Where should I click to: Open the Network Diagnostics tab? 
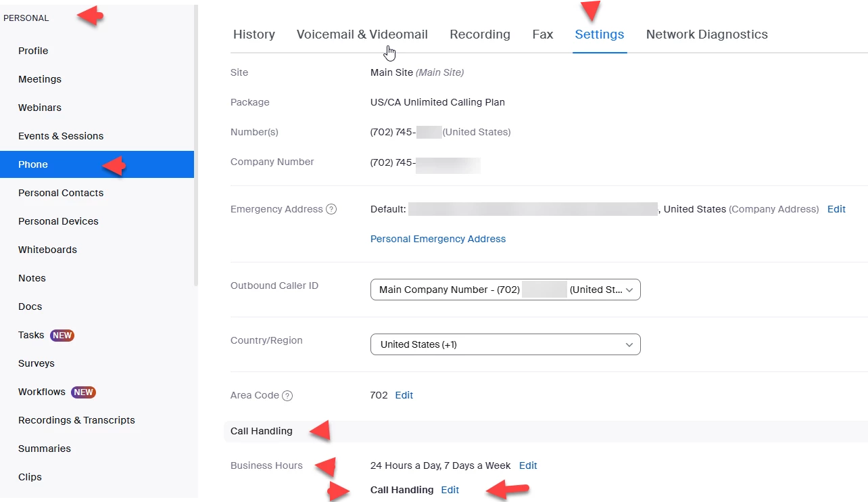(707, 35)
